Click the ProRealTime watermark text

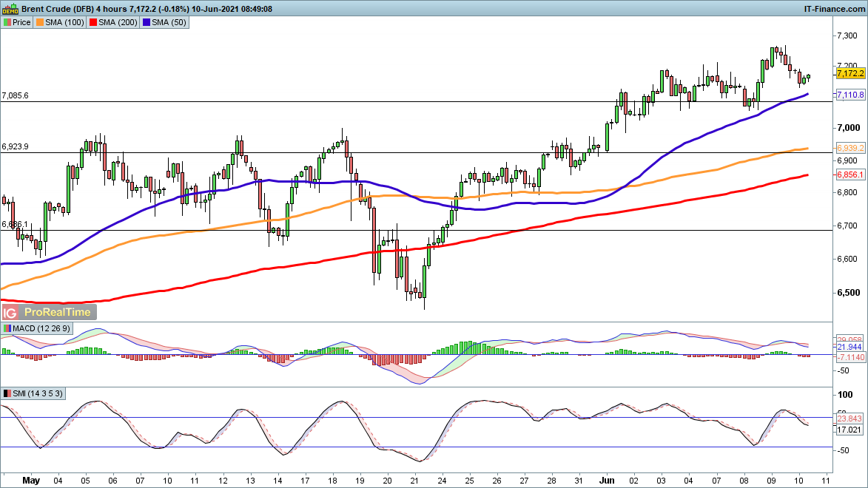pyautogui.click(x=58, y=313)
